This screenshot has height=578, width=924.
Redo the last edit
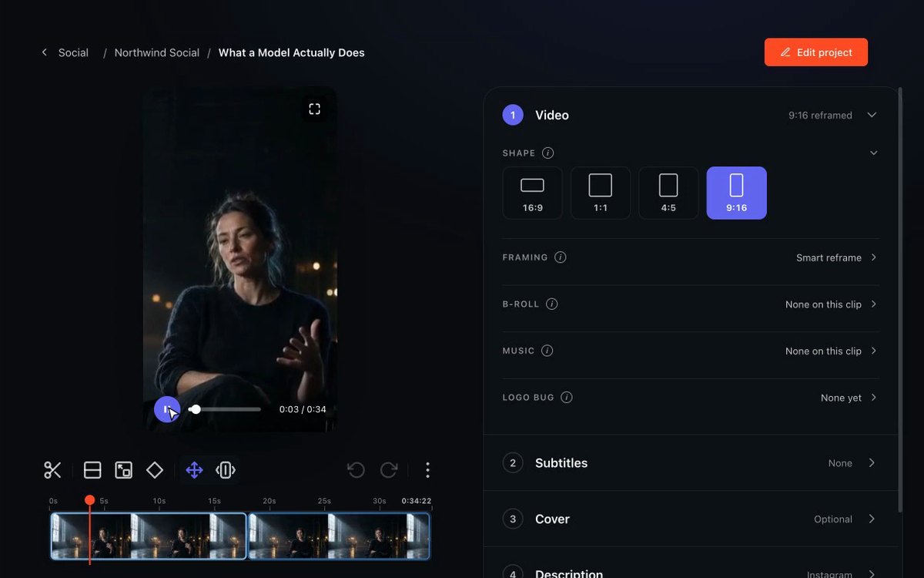click(389, 469)
